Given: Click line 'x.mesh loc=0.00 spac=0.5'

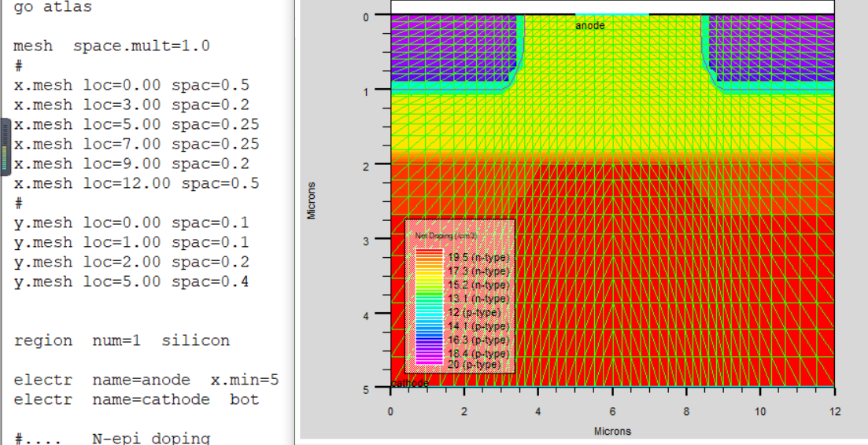Looking at the screenshot, I should [x=131, y=85].
